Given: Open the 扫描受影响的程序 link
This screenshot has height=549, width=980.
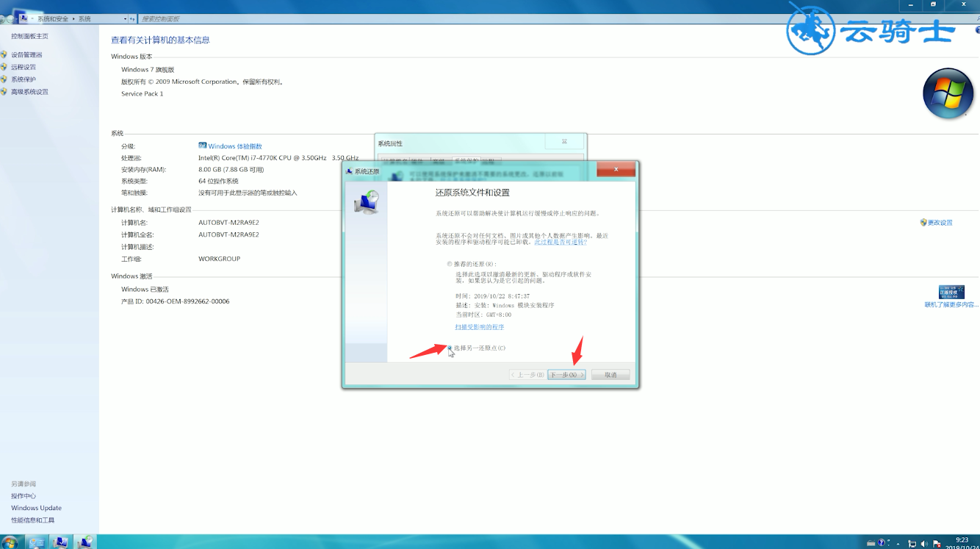Looking at the screenshot, I should 479,327.
